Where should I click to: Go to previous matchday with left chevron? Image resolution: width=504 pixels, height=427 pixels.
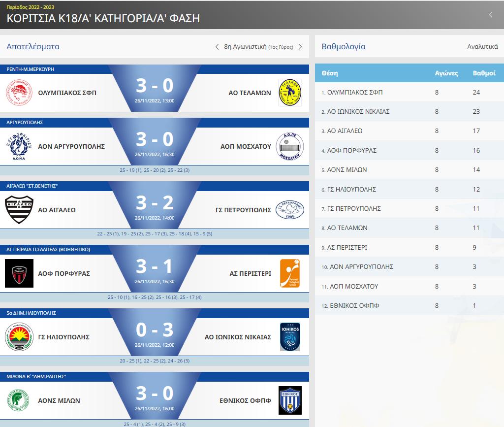click(217, 47)
